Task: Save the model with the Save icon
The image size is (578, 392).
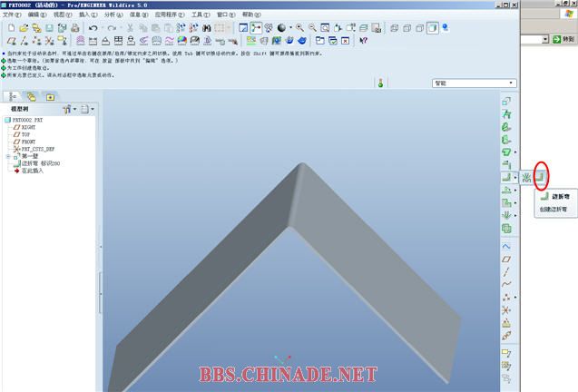Action: (x=49, y=28)
